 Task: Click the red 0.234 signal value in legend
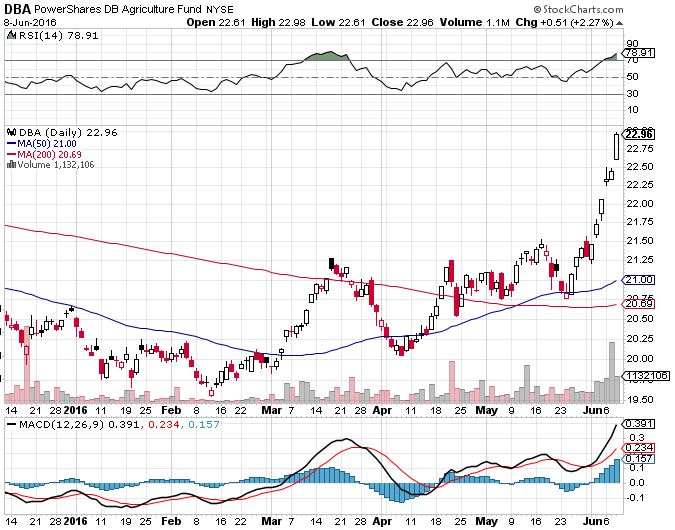point(164,425)
